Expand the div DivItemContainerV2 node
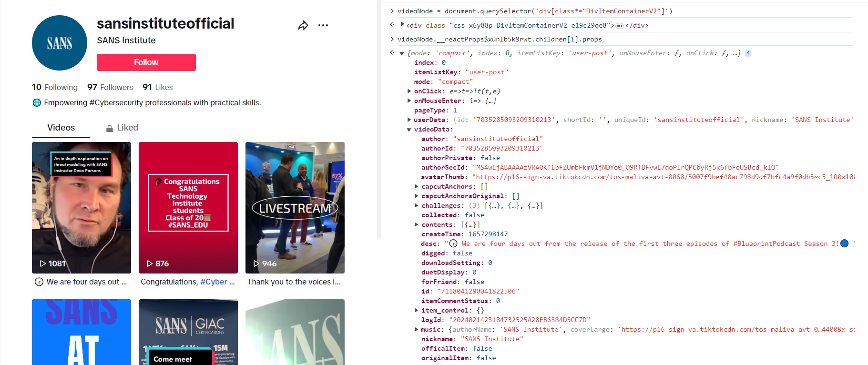Viewport: 868px width, 365px height. tap(402, 24)
